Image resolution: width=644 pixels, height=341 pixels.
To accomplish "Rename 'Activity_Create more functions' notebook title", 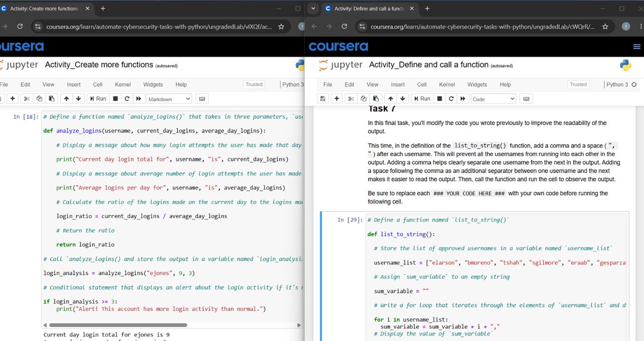I will tap(99, 65).
